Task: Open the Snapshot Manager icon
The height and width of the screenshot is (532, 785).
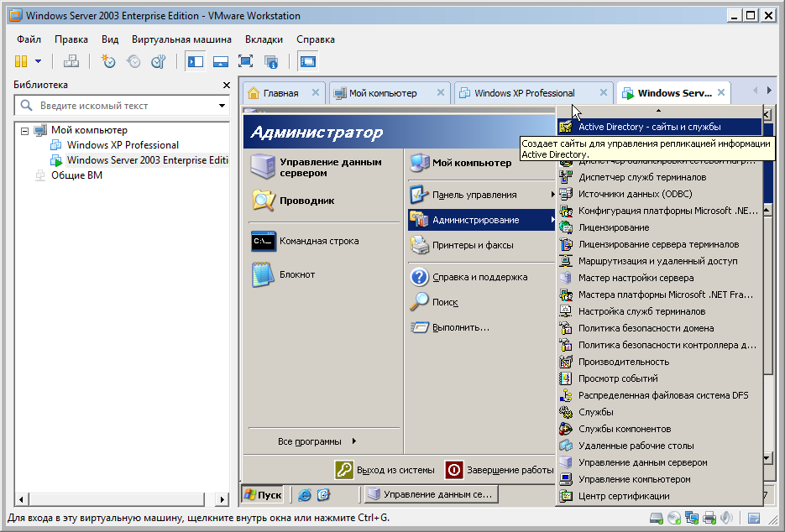Action: coord(159,61)
